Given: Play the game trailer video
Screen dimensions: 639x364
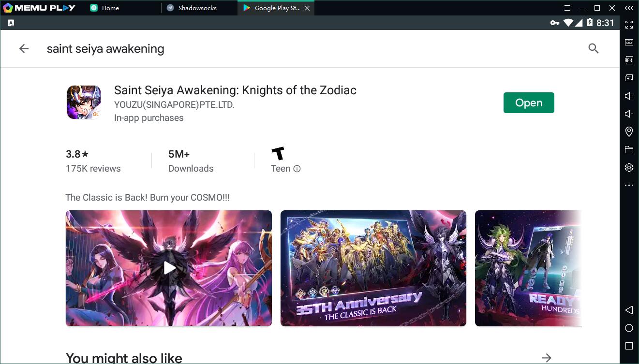Looking at the screenshot, I should 168,268.
